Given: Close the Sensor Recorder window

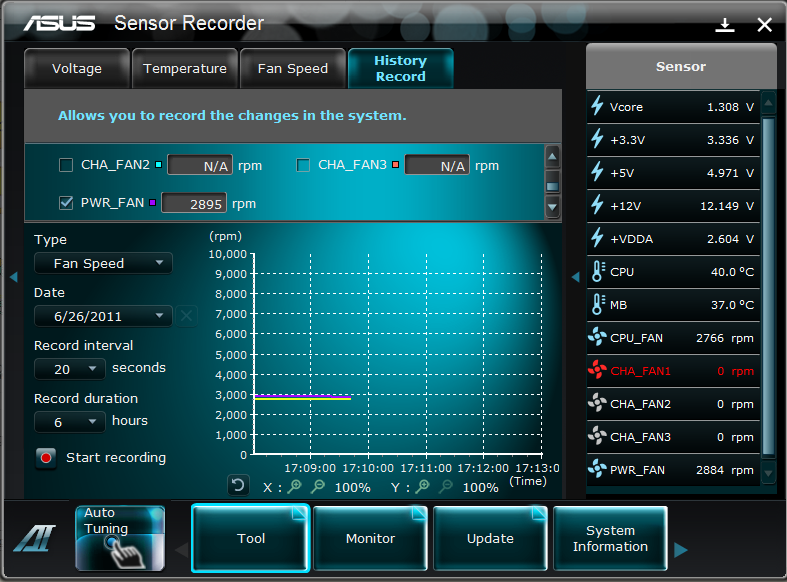Looking at the screenshot, I should tap(764, 25).
